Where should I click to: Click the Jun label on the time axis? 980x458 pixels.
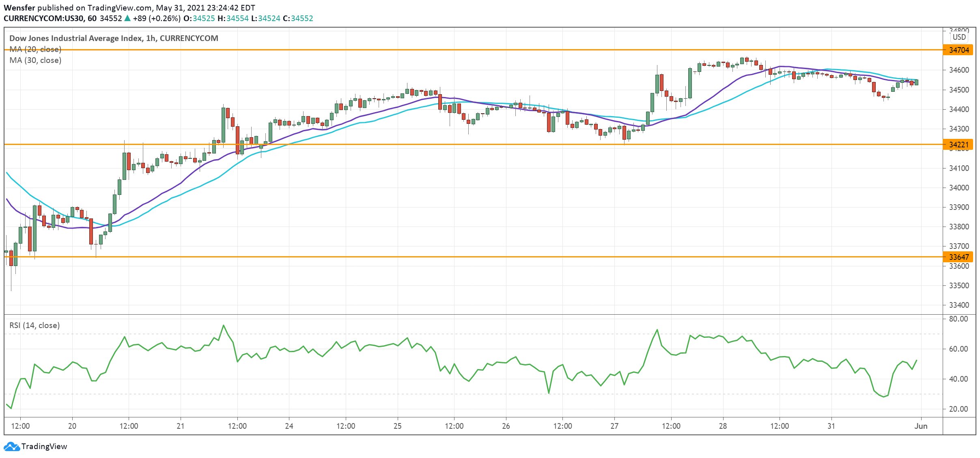921,426
